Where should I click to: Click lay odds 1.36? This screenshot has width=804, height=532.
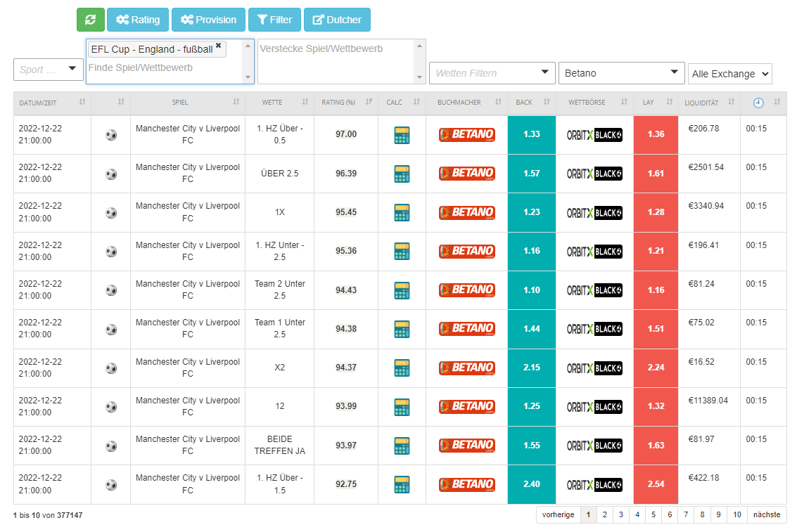[656, 134]
